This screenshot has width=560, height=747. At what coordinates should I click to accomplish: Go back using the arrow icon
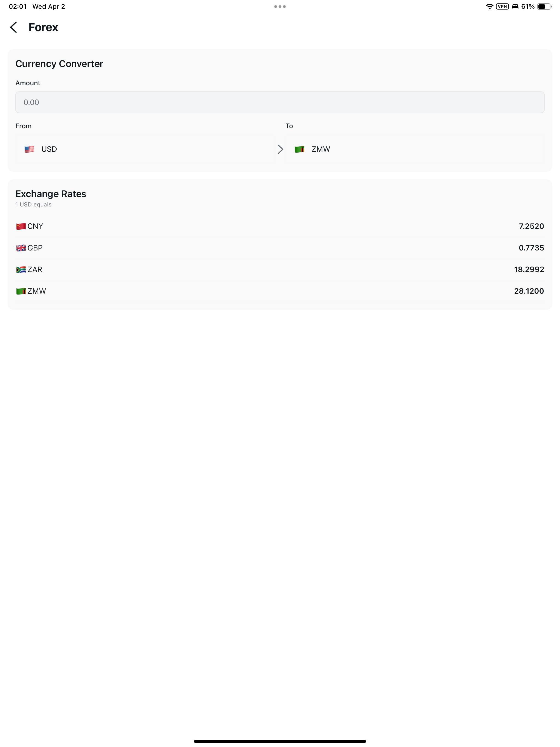pos(13,27)
